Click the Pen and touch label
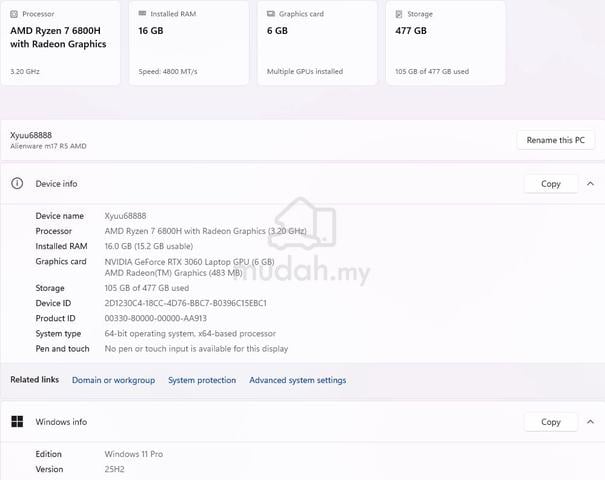This screenshot has height=480, width=605. [62, 348]
